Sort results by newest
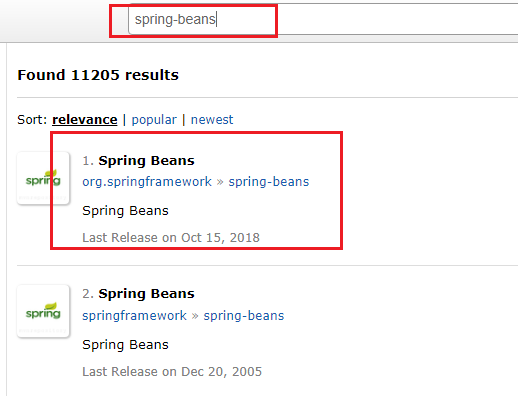This screenshot has width=518, height=396. pyautogui.click(x=212, y=120)
